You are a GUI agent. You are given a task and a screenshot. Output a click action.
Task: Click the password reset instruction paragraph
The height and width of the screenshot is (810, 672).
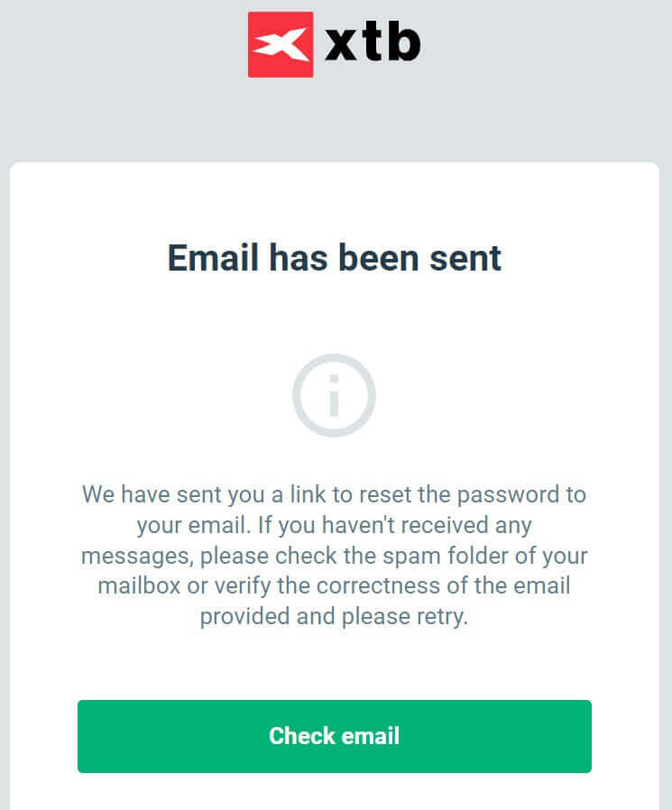(x=334, y=555)
